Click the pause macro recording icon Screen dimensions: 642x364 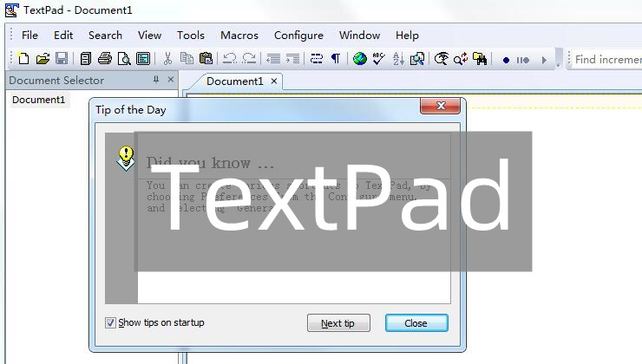[x=523, y=60]
